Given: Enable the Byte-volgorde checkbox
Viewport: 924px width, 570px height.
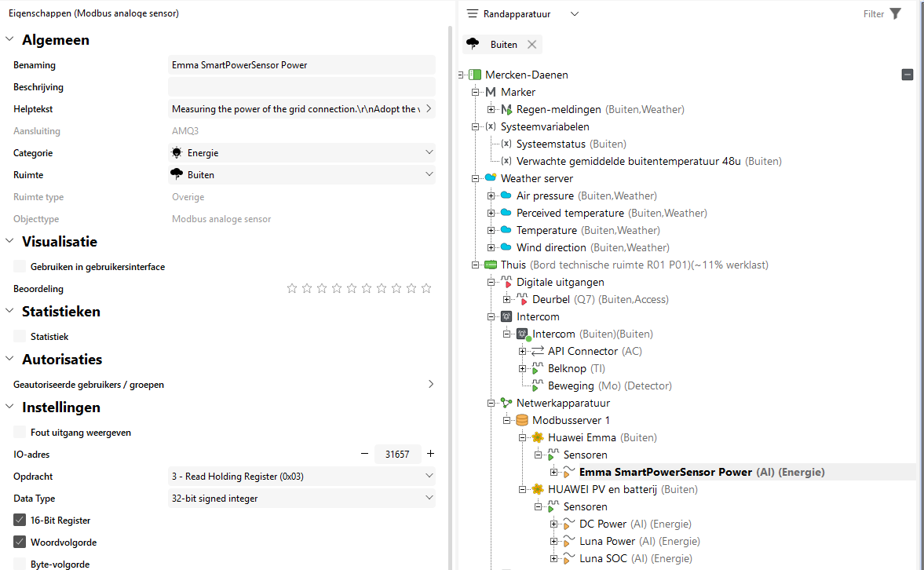Looking at the screenshot, I should [x=20, y=564].
